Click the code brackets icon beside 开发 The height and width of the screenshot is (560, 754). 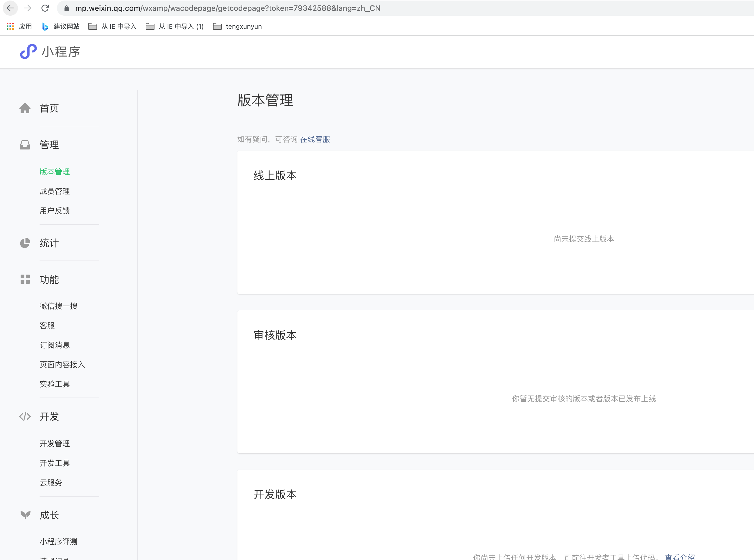(x=25, y=416)
